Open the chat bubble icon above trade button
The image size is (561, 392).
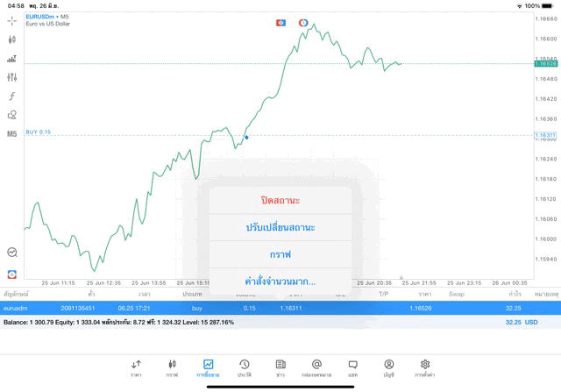pos(12,252)
